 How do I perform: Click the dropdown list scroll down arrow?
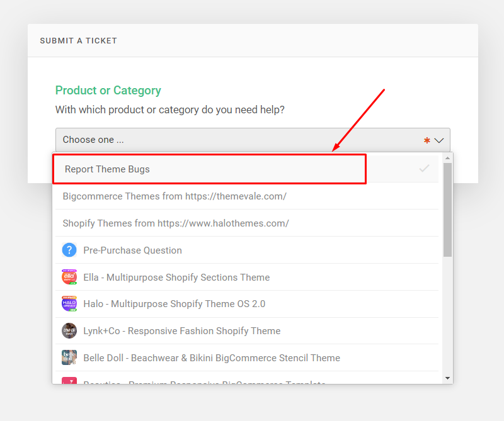tap(447, 378)
